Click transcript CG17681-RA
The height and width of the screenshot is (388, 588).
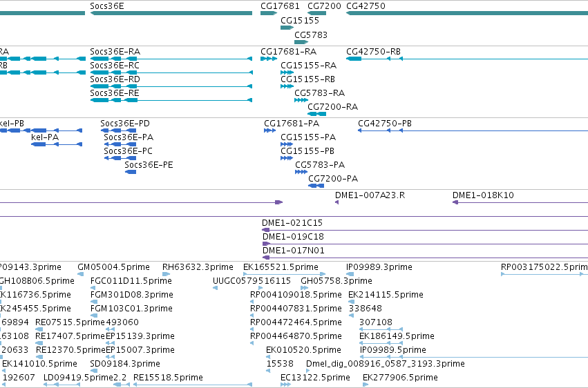pyautogui.click(x=289, y=51)
